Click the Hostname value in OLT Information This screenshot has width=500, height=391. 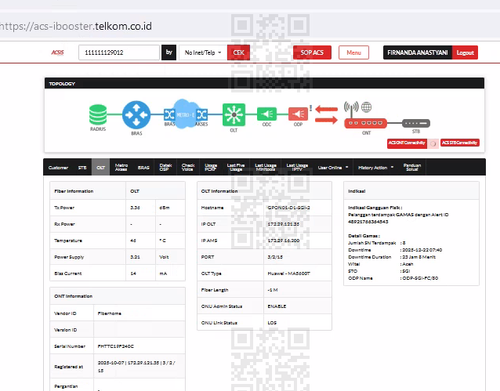289,208
